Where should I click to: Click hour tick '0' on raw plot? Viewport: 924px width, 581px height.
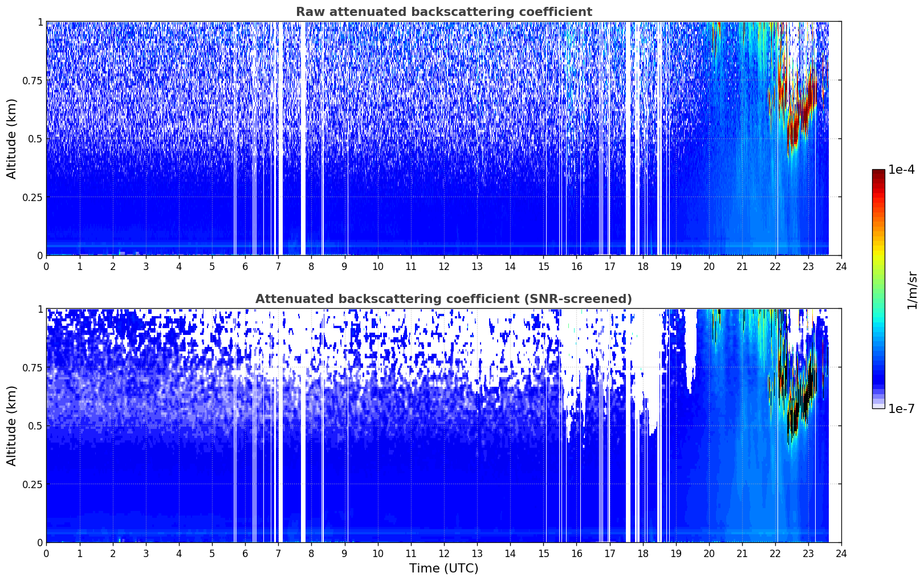click(47, 267)
